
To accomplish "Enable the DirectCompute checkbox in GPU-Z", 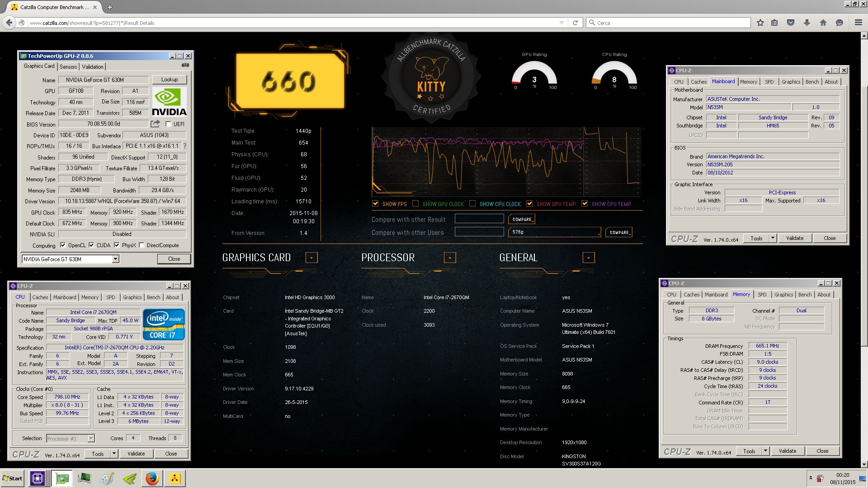I will pyautogui.click(x=142, y=245).
